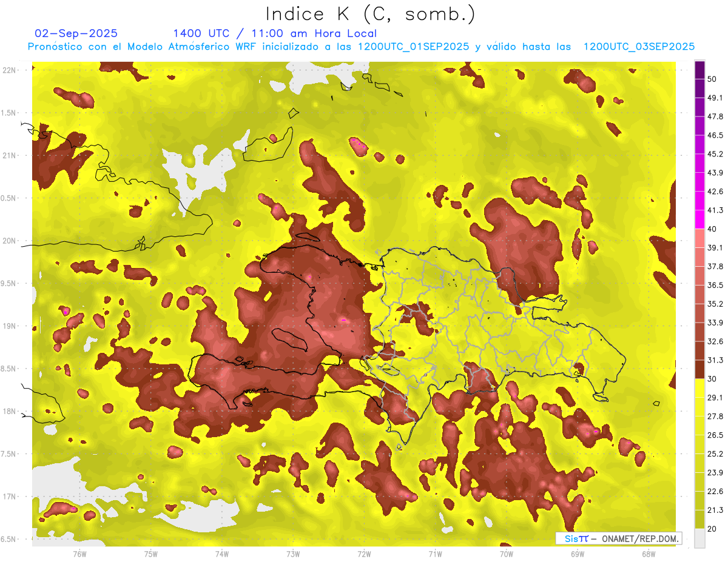Click the "71W" longitude label
The height and width of the screenshot is (562, 728).
435,554
